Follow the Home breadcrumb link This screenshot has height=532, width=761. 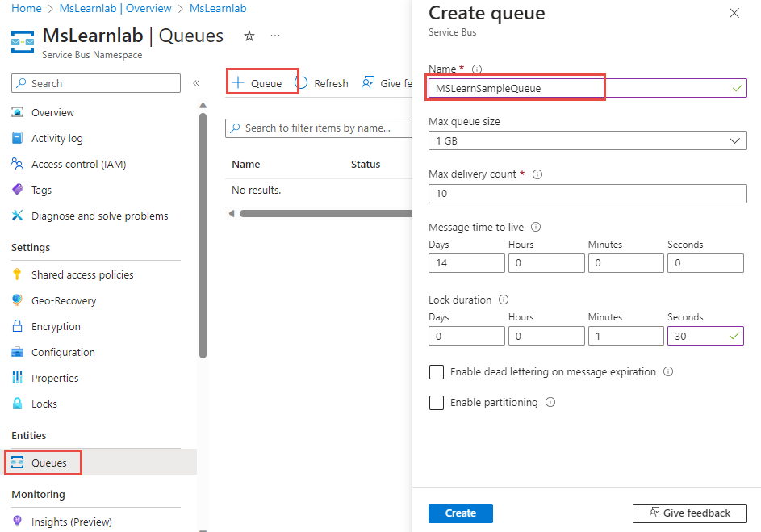point(26,8)
